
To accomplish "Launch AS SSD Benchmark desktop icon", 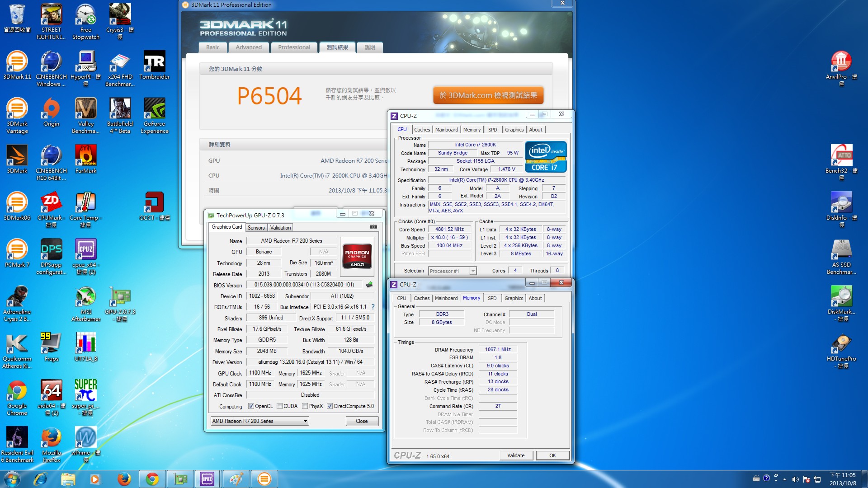I will click(841, 257).
